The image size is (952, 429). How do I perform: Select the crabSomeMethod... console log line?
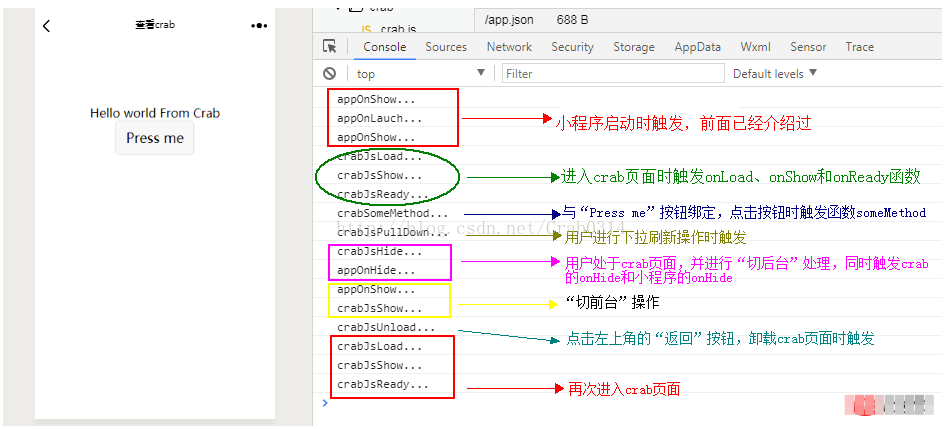[393, 214]
